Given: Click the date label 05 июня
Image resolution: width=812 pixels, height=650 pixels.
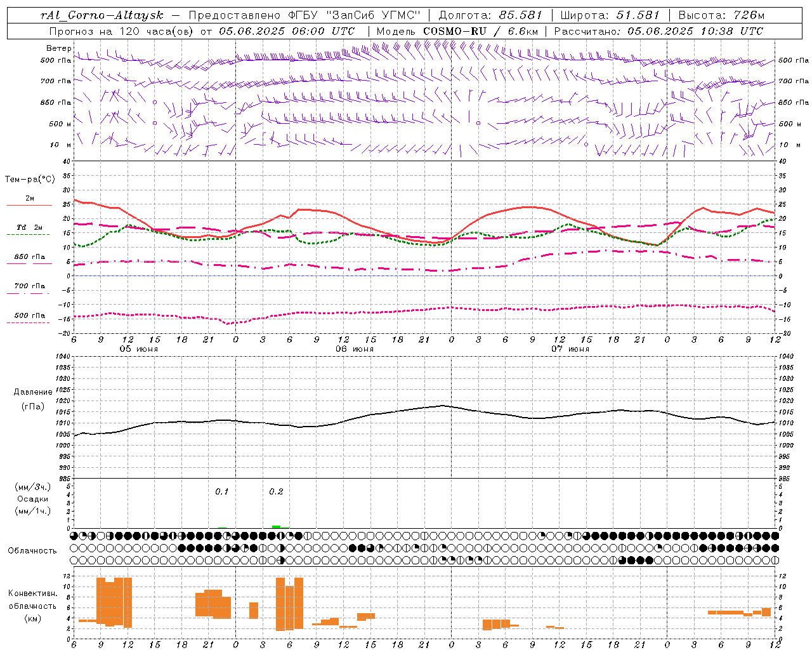Looking at the screenshot, I should [x=139, y=349].
